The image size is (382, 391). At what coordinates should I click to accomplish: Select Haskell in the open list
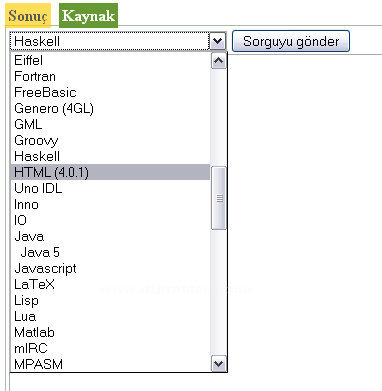click(110, 156)
